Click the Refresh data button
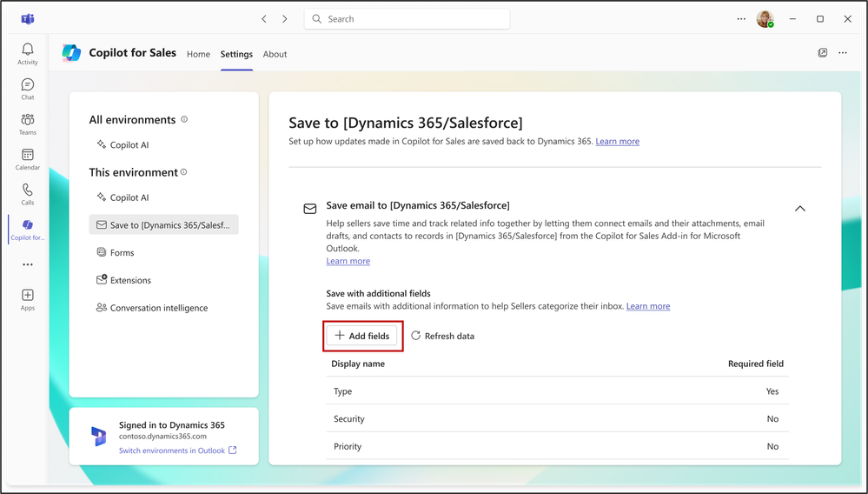Screen dimensions: 868x494 tap(443, 336)
